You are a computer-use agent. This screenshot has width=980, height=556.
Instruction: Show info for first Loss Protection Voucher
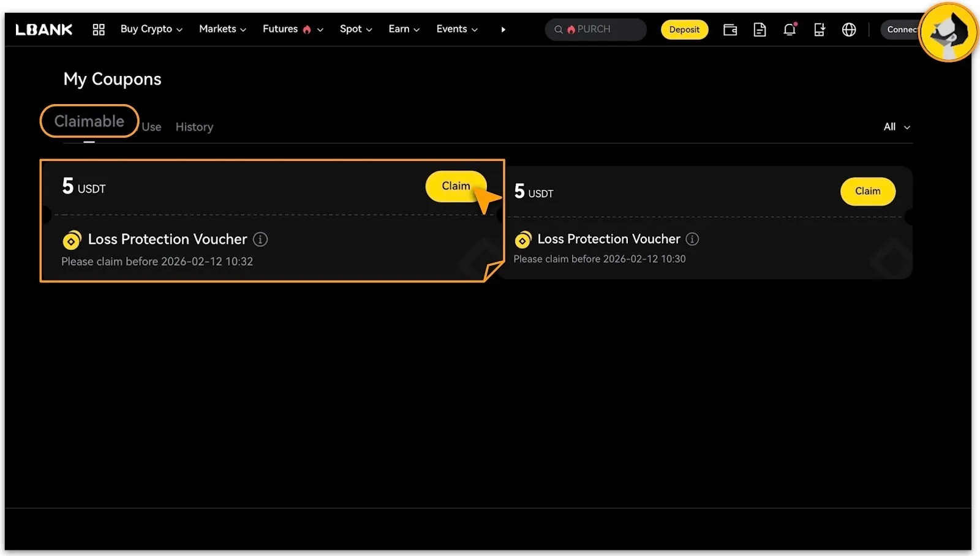[x=260, y=239]
